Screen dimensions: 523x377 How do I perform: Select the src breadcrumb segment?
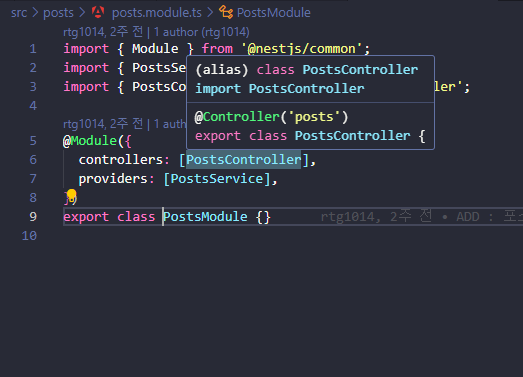click(x=19, y=13)
